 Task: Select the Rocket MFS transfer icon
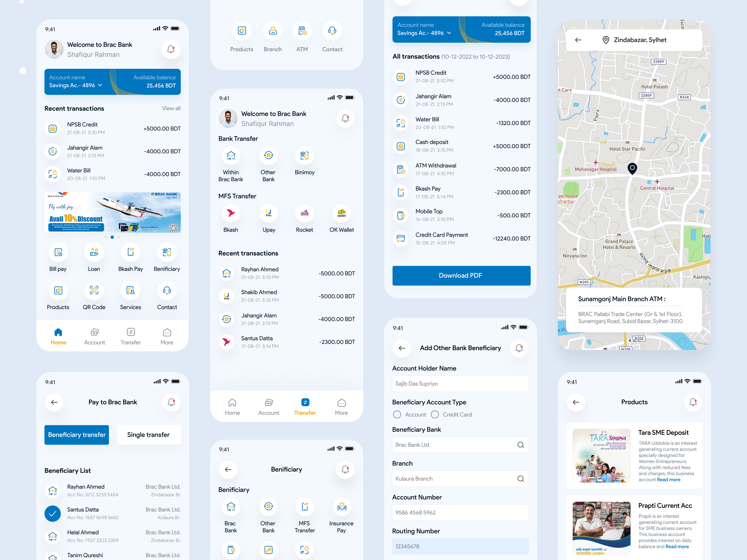[x=304, y=213]
